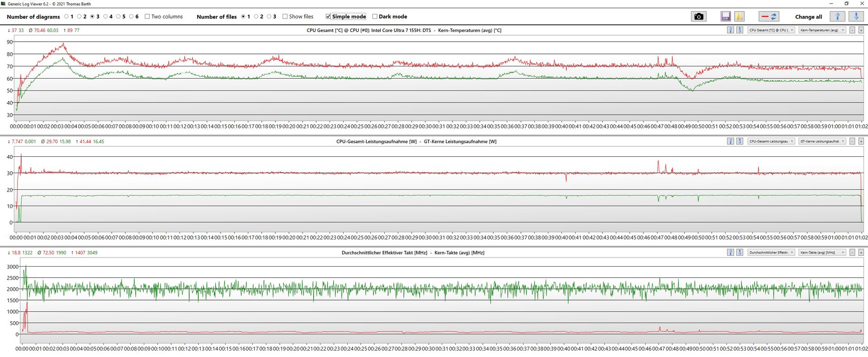Click the "Number of files" label
The height and width of the screenshot is (357, 868).
(217, 17)
